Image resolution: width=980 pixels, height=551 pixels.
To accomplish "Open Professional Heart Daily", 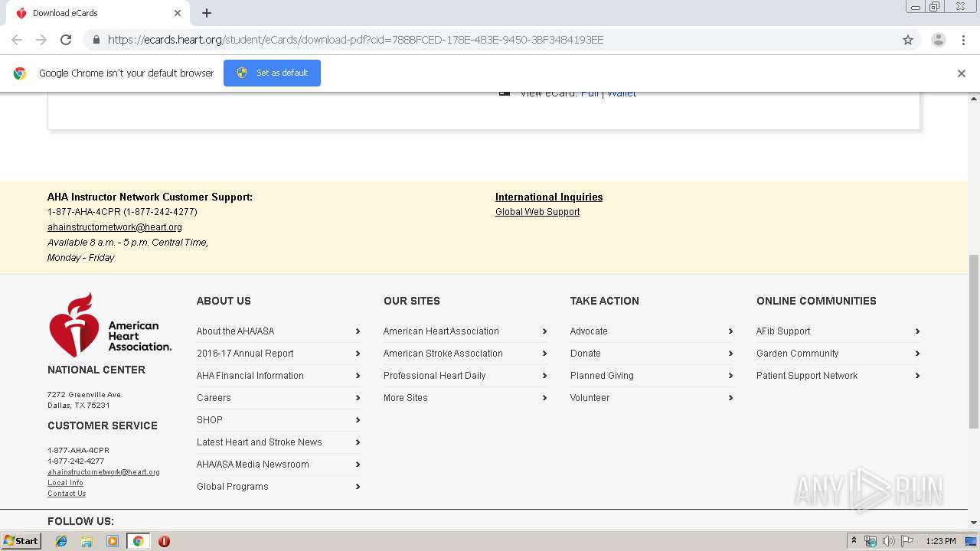I will click(x=435, y=376).
